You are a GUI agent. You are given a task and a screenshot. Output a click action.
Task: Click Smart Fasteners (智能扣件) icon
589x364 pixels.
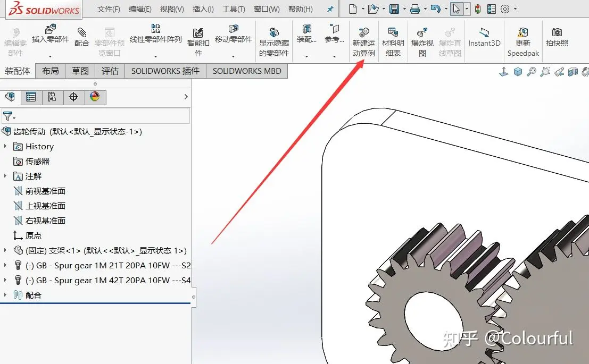pyautogui.click(x=198, y=33)
